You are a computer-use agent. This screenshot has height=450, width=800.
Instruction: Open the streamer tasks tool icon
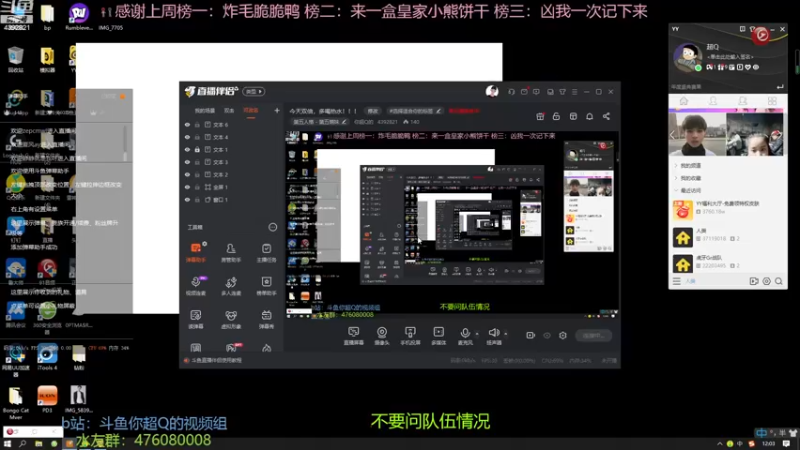coord(266,252)
